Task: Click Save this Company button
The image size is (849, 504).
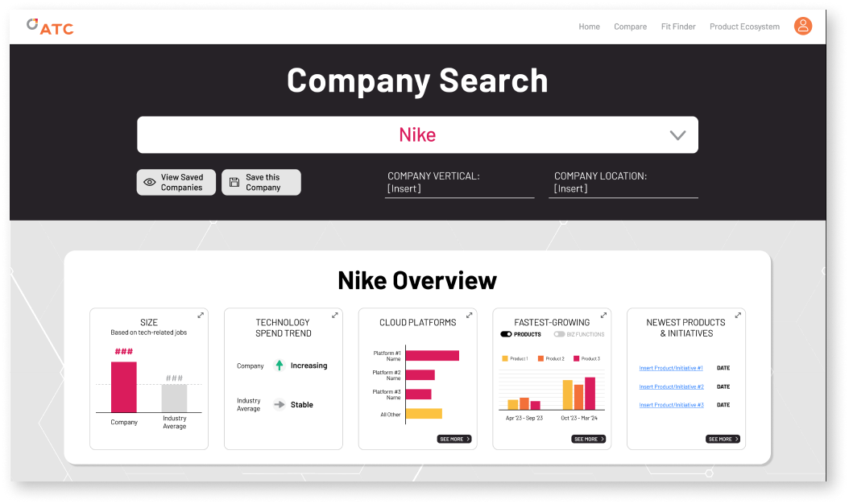Action: click(x=261, y=183)
